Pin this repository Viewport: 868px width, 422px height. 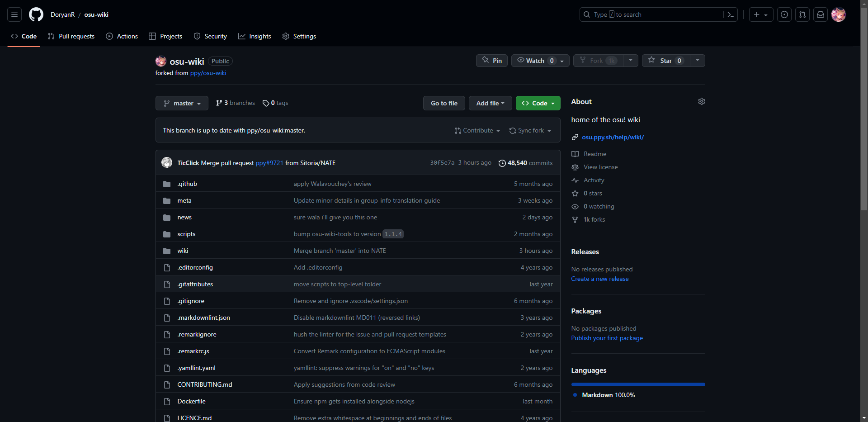point(492,61)
